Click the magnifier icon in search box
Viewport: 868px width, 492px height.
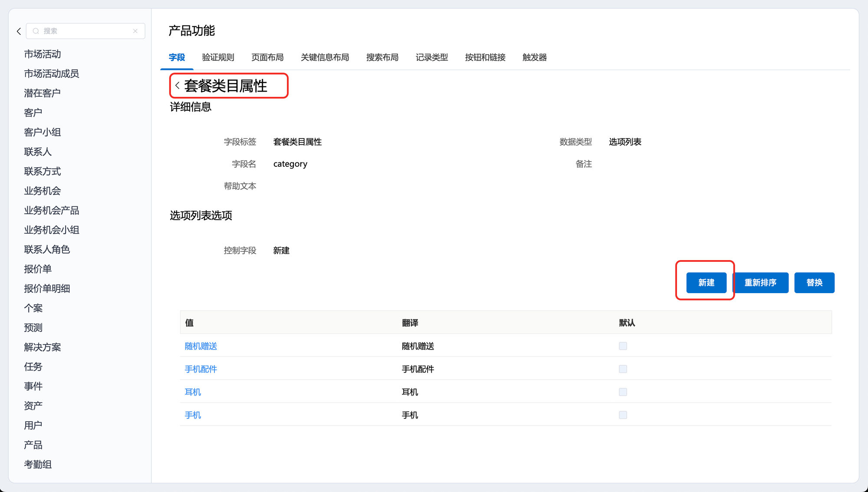(x=36, y=31)
